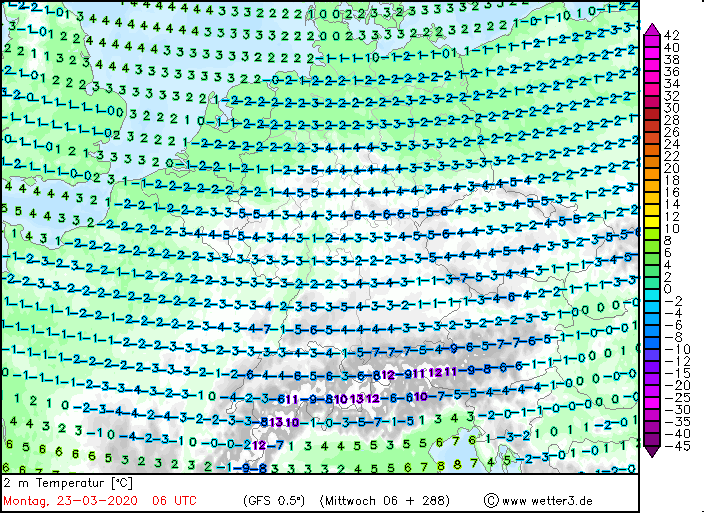Click the yellow legend swatch above label 10
The image size is (704, 513).
(x=652, y=222)
